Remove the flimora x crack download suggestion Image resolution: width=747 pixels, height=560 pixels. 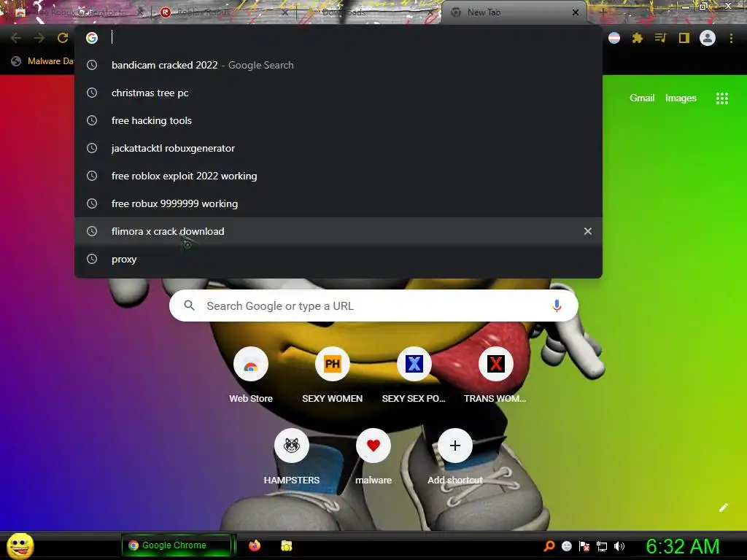coord(587,231)
